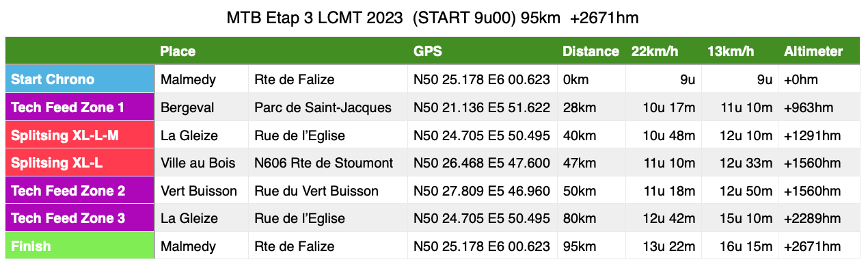Screen dimensions: 868x264
Task: Select the GPS column header
Action: [428, 51]
